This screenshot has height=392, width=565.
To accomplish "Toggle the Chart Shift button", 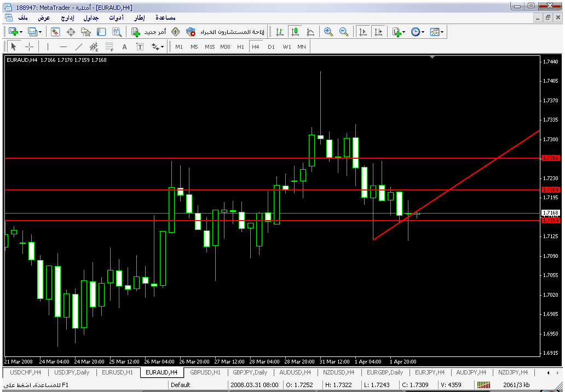I will click(x=378, y=32).
